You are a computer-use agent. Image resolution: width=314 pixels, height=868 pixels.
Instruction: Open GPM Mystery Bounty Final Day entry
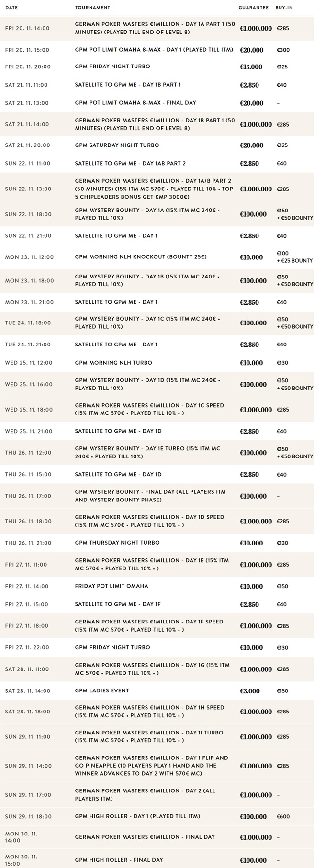157,496
